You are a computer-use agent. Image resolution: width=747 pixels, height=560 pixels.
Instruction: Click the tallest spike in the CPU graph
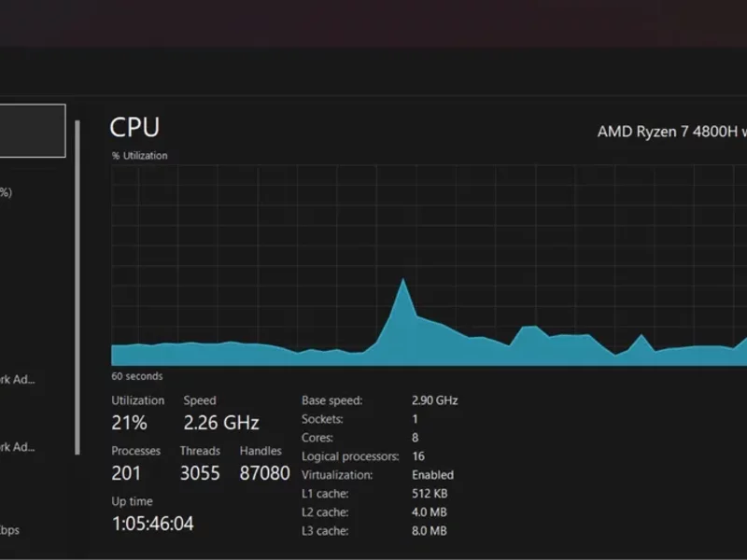click(x=403, y=280)
